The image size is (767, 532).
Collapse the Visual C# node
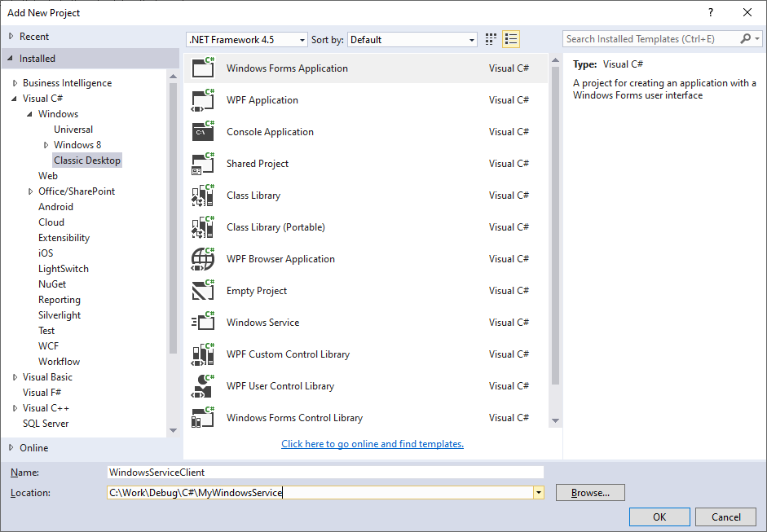[15, 99]
